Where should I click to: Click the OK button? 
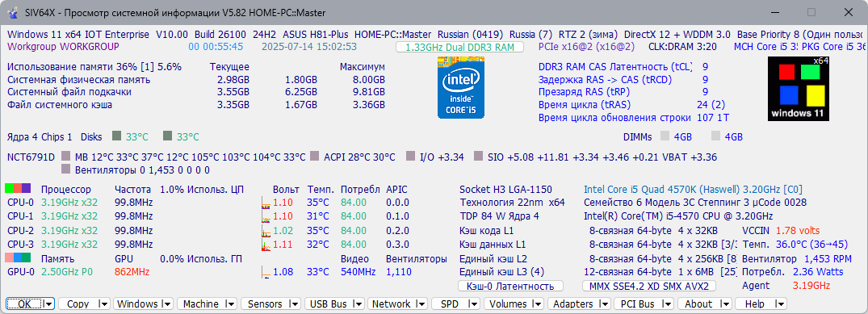(25, 304)
